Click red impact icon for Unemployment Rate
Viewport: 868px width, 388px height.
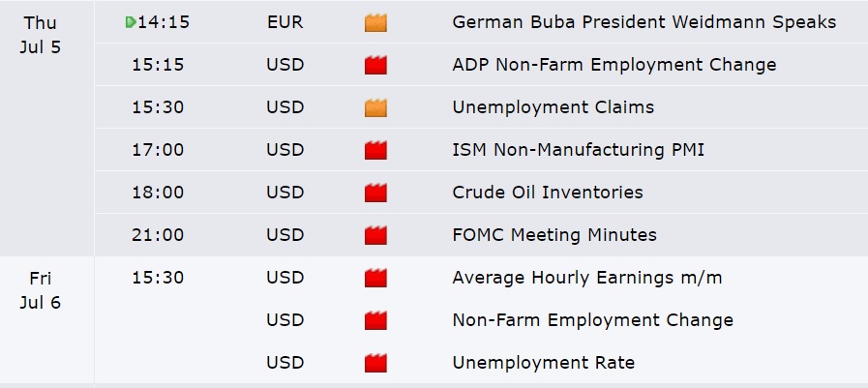375,364
